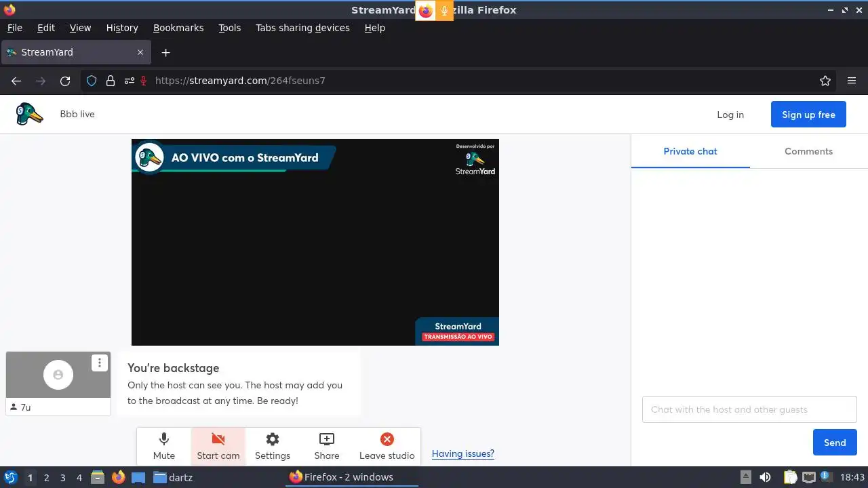Start the camera with Start cam

pos(218,447)
